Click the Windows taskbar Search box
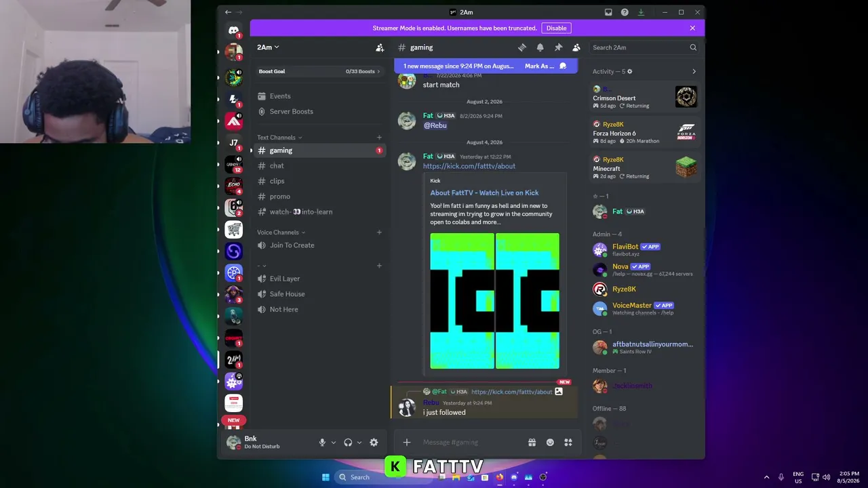 click(x=383, y=477)
